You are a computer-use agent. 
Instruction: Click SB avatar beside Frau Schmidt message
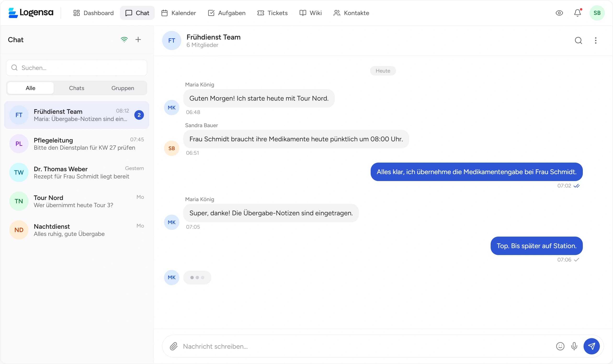click(172, 148)
